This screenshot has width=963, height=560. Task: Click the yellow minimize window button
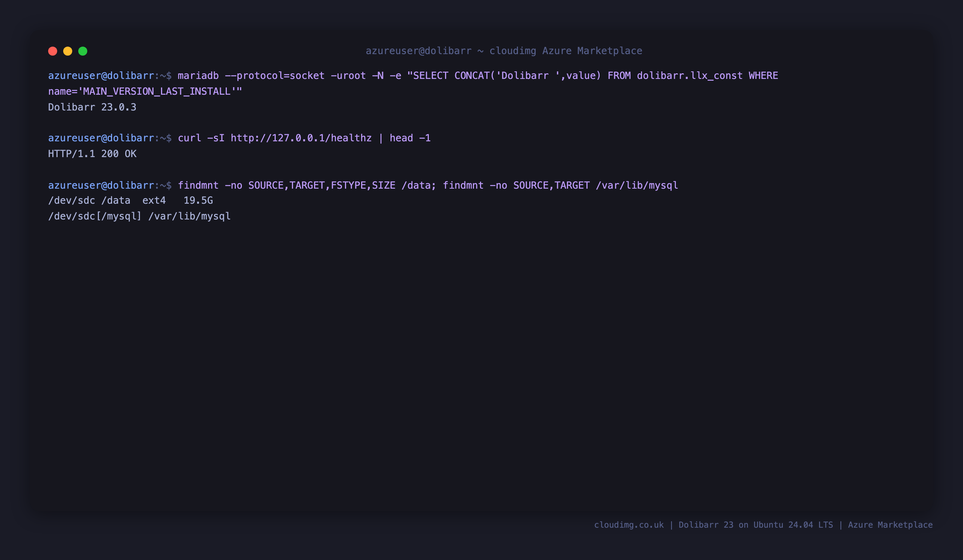tap(68, 51)
